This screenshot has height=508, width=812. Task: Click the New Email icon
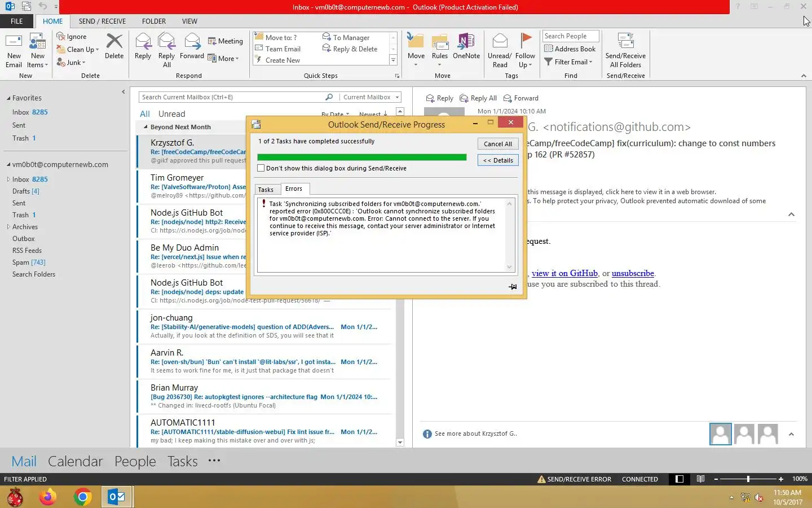[14, 42]
